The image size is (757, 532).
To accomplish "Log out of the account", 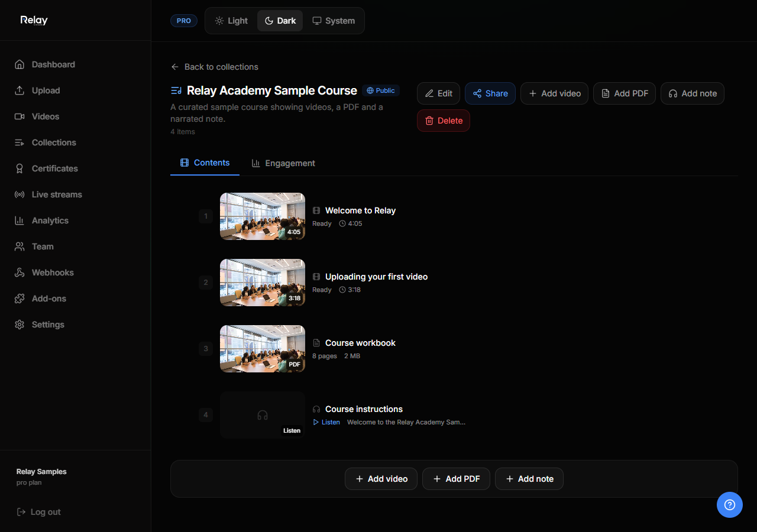I will pyautogui.click(x=39, y=512).
